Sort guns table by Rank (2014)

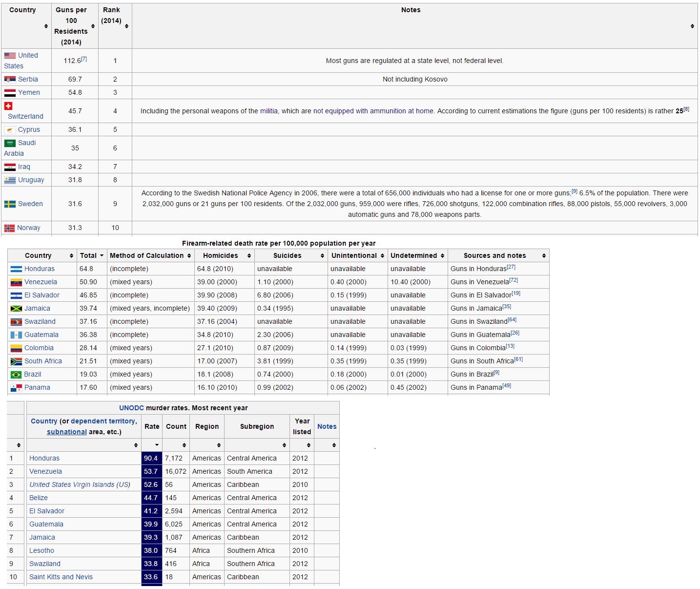point(126,26)
